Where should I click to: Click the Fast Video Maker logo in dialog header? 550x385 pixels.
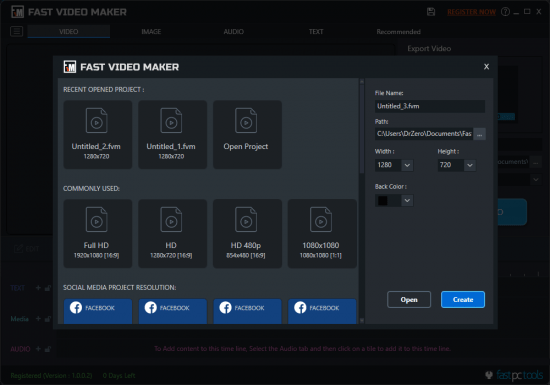point(70,67)
